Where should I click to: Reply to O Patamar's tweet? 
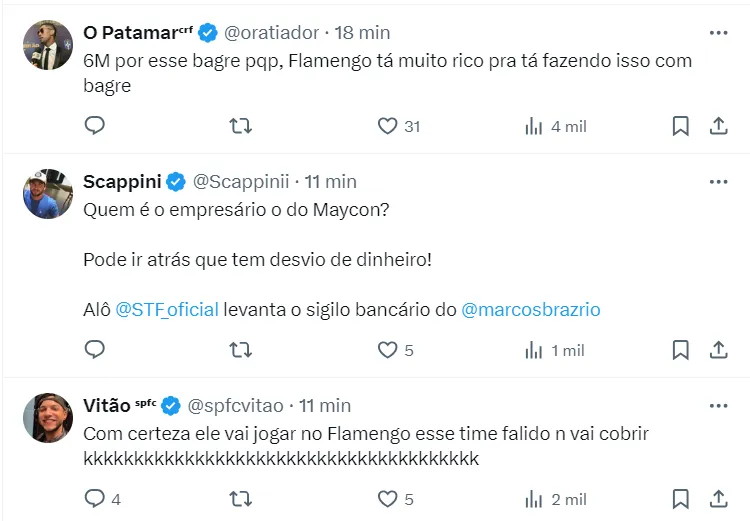click(x=95, y=126)
